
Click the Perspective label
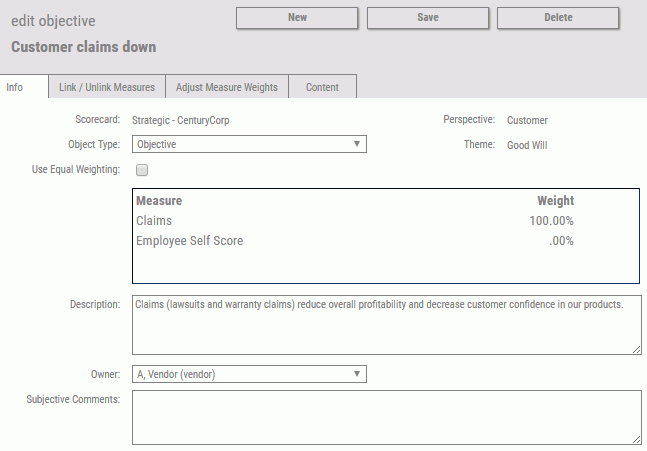469,119
